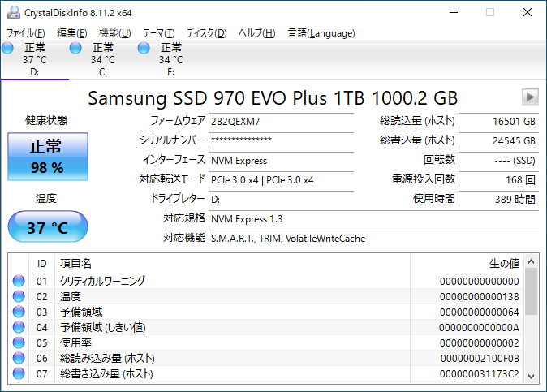The image size is (547, 392).
Task: Open the テーマ(T) menu
Action: coord(159,33)
